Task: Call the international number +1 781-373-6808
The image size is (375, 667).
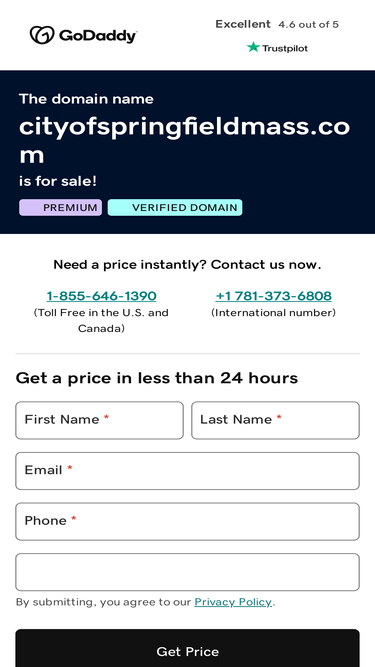Action: point(273,296)
